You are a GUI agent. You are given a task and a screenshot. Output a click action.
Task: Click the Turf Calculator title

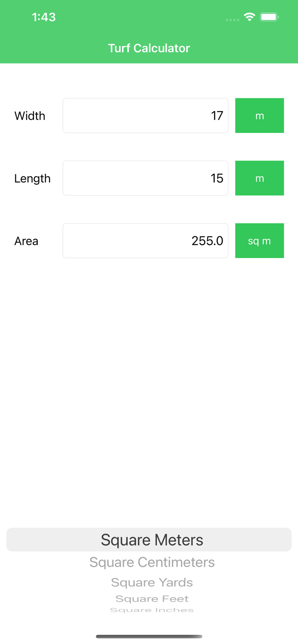[x=149, y=48]
